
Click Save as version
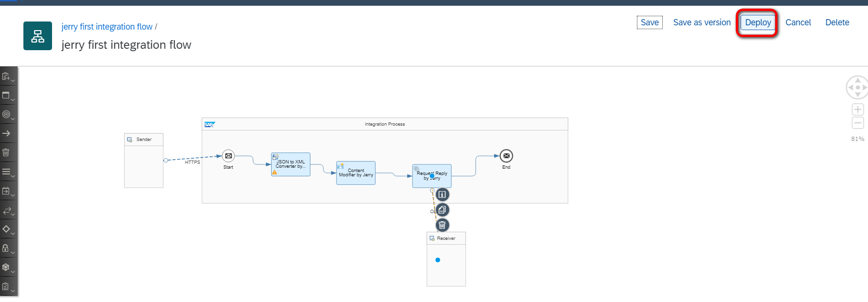click(701, 22)
